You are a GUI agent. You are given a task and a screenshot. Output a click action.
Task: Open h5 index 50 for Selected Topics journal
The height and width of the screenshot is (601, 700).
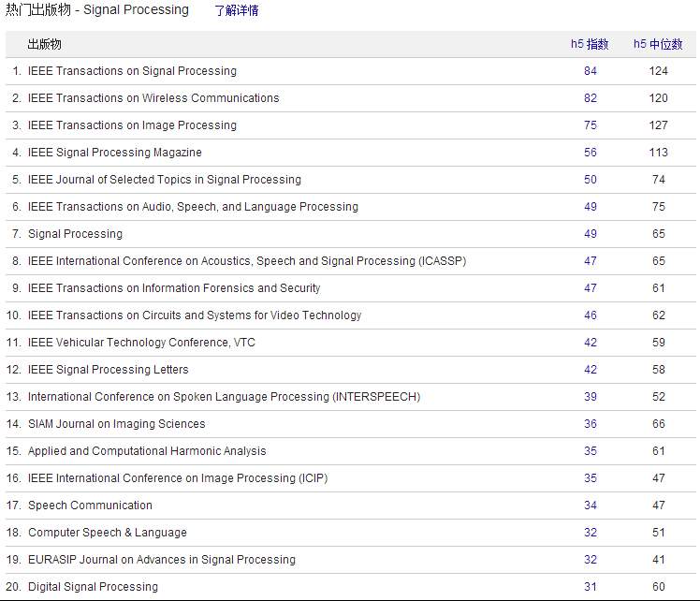tap(591, 180)
